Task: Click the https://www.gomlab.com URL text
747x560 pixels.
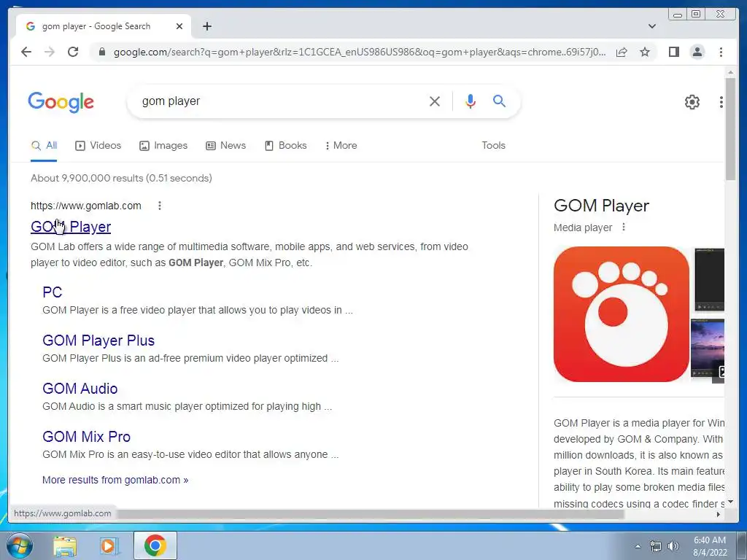Action: pyautogui.click(x=86, y=206)
